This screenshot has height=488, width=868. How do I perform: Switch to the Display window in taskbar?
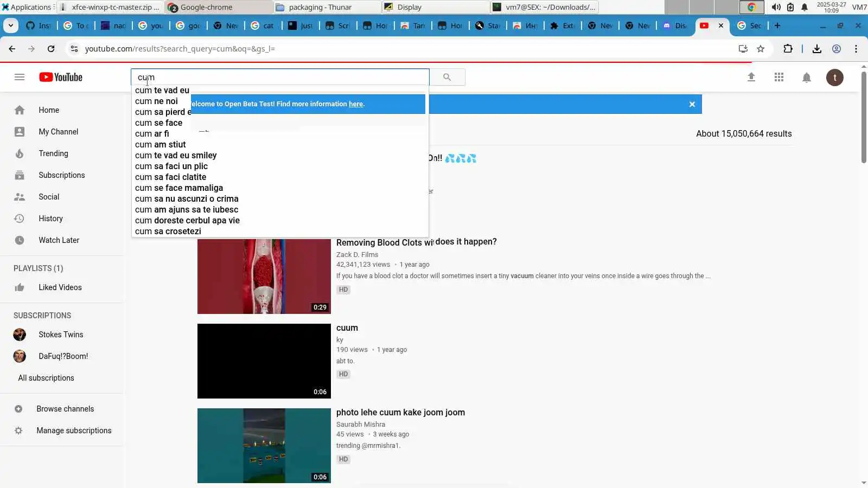[436, 7]
